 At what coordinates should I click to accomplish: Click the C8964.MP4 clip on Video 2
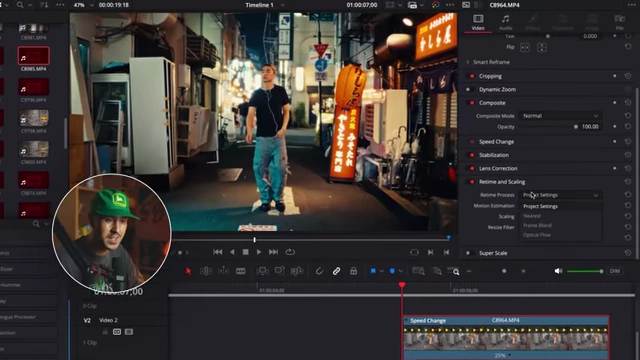[x=506, y=338]
